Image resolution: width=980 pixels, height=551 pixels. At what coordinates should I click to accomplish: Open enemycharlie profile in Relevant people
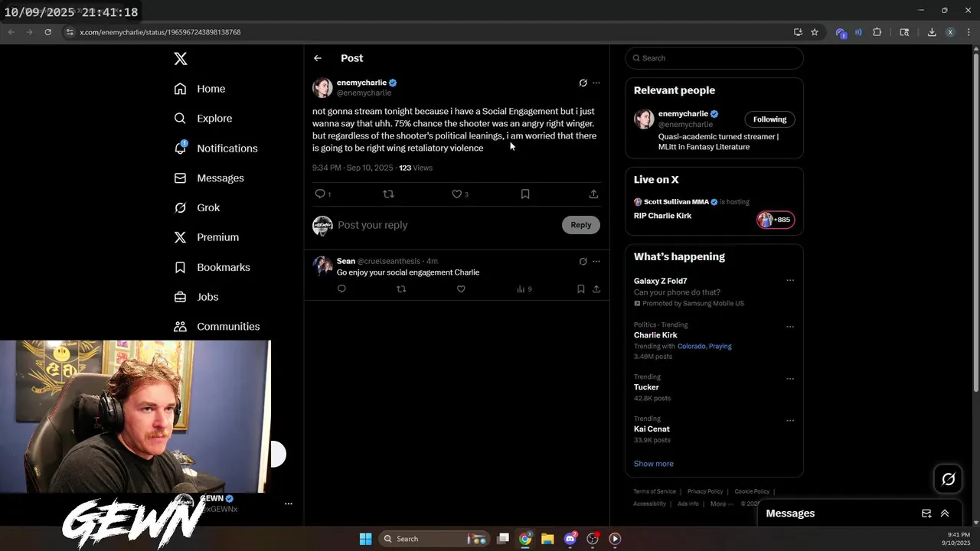pyautogui.click(x=684, y=114)
